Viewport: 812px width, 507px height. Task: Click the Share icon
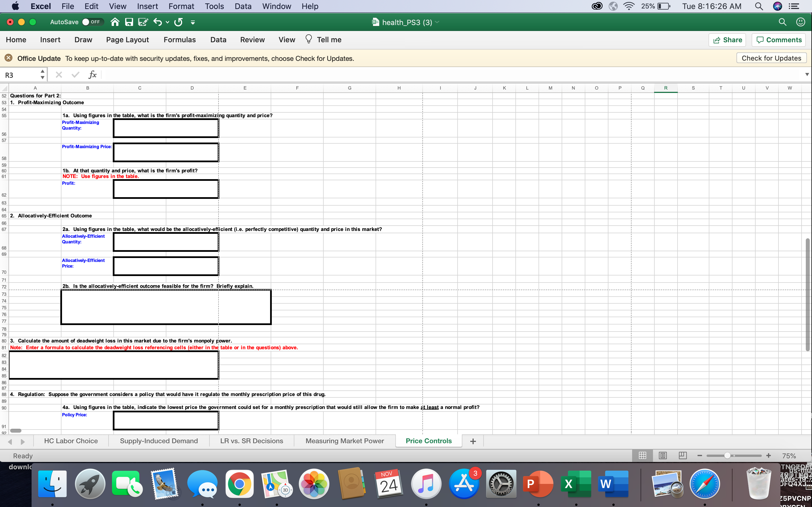[x=727, y=39]
